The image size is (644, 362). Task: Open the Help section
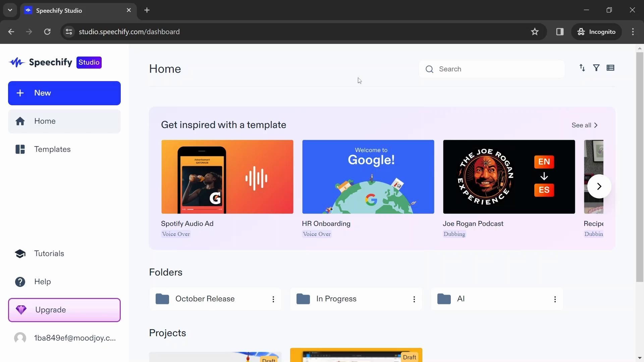coord(42,282)
